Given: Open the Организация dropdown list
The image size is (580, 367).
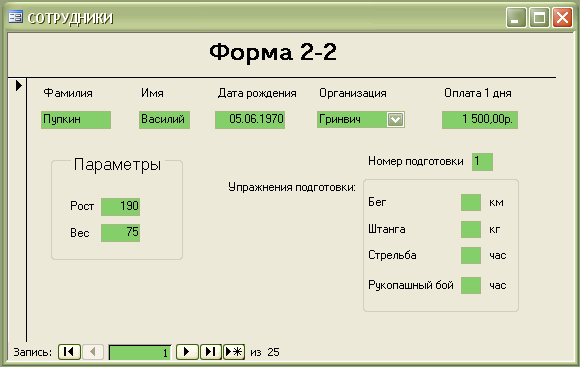Looking at the screenshot, I should click(x=395, y=119).
